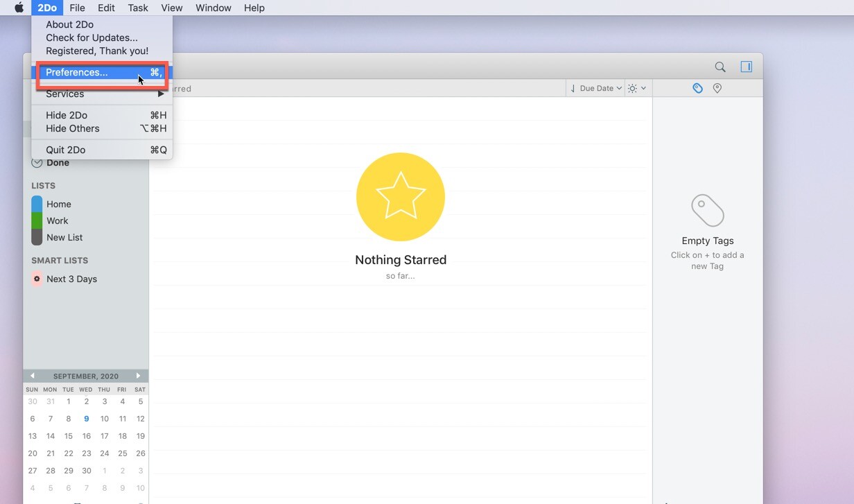Select Quit 2Do
The image size is (854, 504).
point(102,150)
